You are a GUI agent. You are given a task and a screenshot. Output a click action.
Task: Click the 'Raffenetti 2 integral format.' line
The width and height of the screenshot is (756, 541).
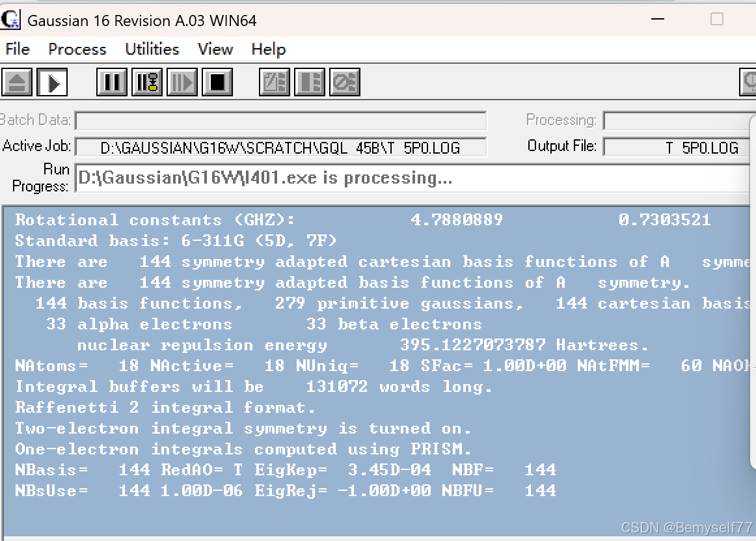pos(165,407)
